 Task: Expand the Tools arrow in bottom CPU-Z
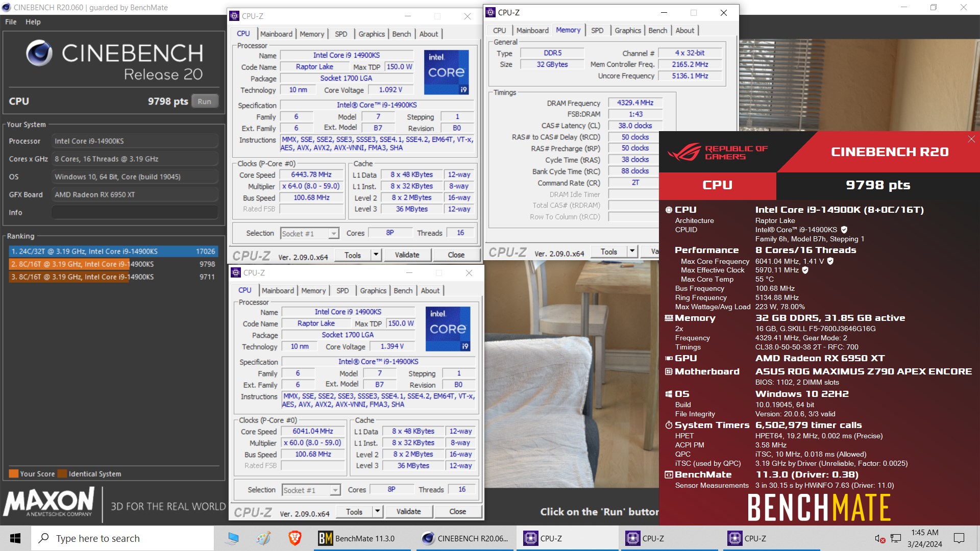[378, 511]
